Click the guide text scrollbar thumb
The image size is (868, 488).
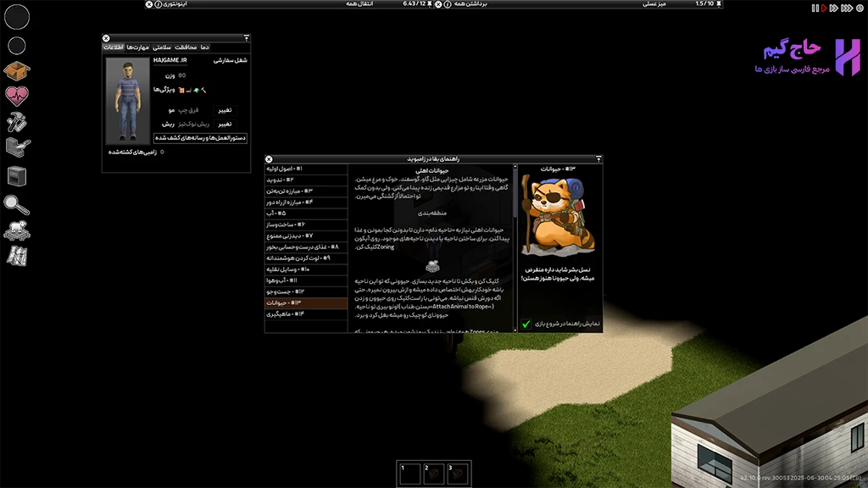(515, 194)
